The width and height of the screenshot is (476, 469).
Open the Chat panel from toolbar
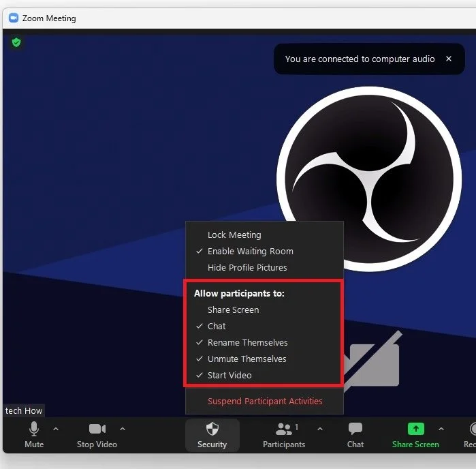pyautogui.click(x=355, y=435)
